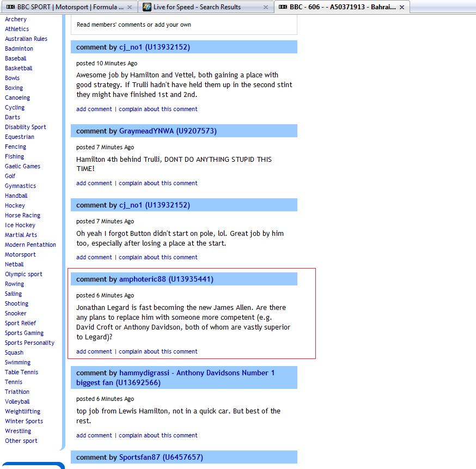
Task: Open the Olympic sport link
Action: pos(23,274)
